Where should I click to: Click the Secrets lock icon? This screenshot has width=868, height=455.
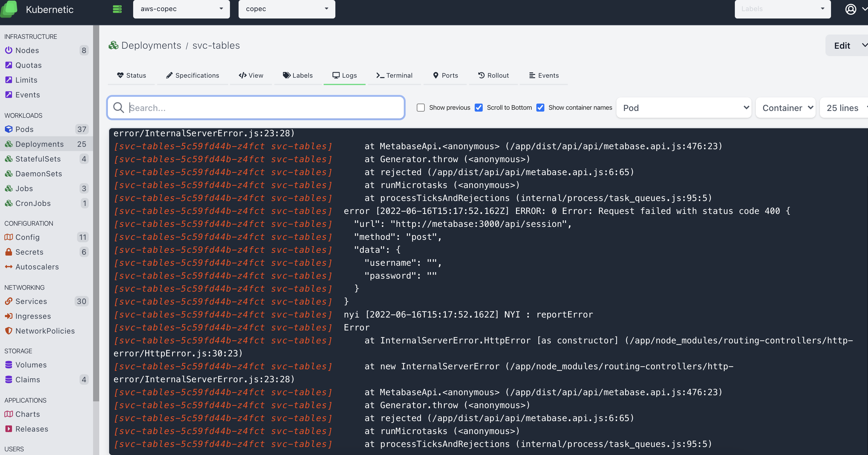pyautogui.click(x=9, y=252)
